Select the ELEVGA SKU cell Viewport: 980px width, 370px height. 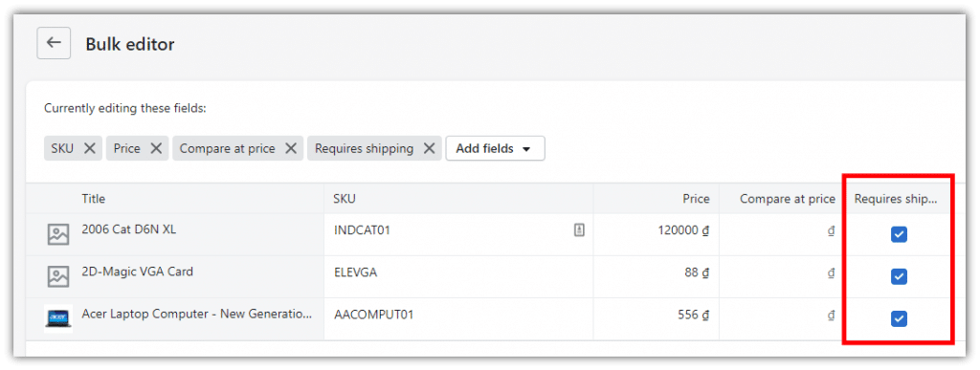click(x=458, y=276)
